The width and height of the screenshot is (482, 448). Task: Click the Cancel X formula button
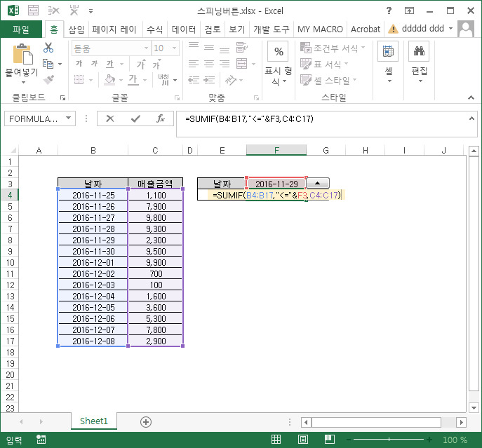pos(109,118)
